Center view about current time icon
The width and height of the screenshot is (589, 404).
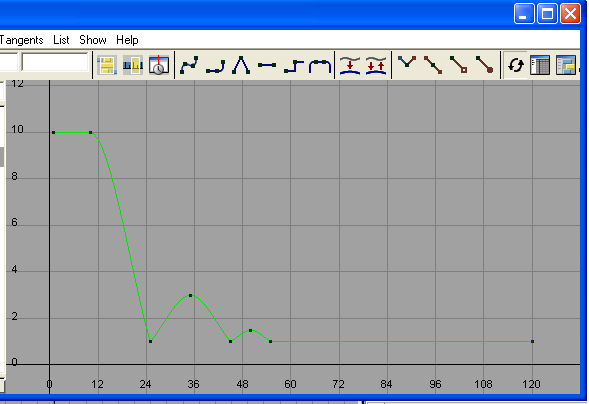pos(159,65)
